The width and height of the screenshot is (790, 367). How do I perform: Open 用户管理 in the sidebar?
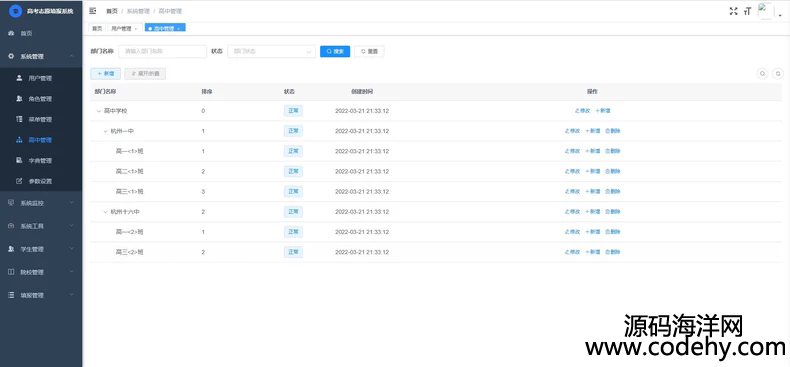[41, 78]
